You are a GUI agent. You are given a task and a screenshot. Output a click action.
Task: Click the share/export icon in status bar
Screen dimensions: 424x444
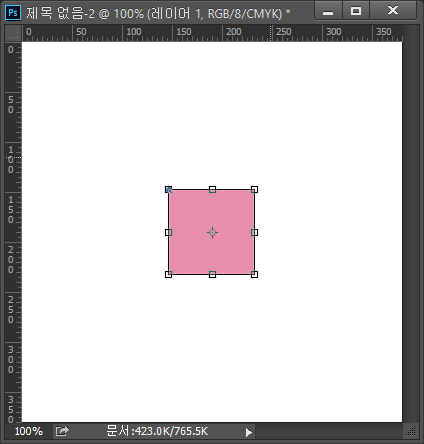(x=62, y=431)
